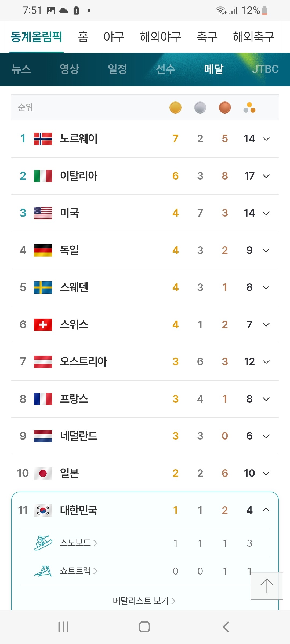Screen dimensions: 290x644
Task: Expand Japan's medal breakdown chevron
Action: coord(266,473)
